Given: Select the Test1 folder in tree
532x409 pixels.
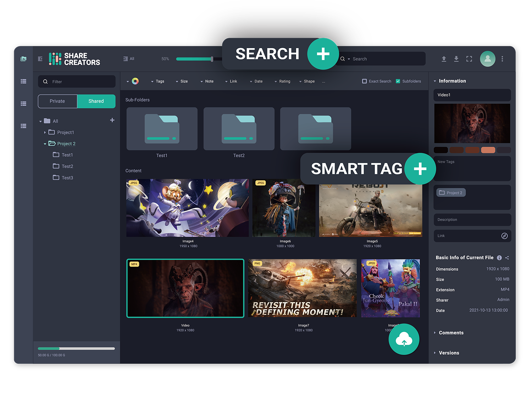Looking at the screenshot, I should tap(63, 155).
